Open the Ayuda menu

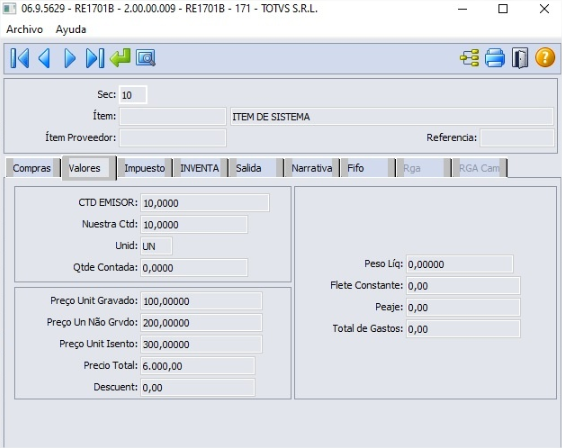[71, 29]
